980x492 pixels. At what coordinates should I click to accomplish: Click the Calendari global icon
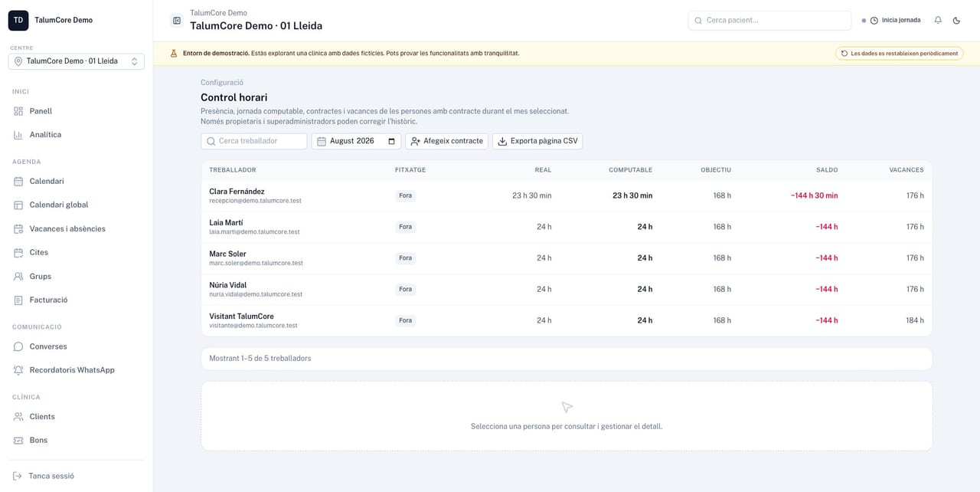coord(18,205)
